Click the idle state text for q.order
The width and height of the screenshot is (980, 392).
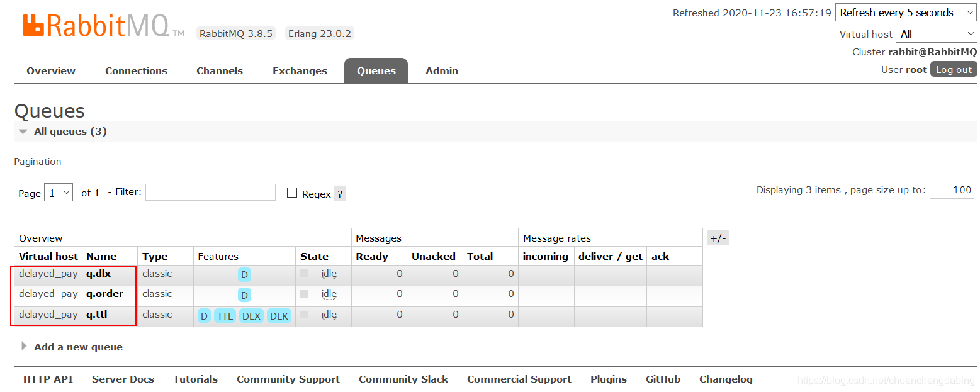click(x=329, y=294)
